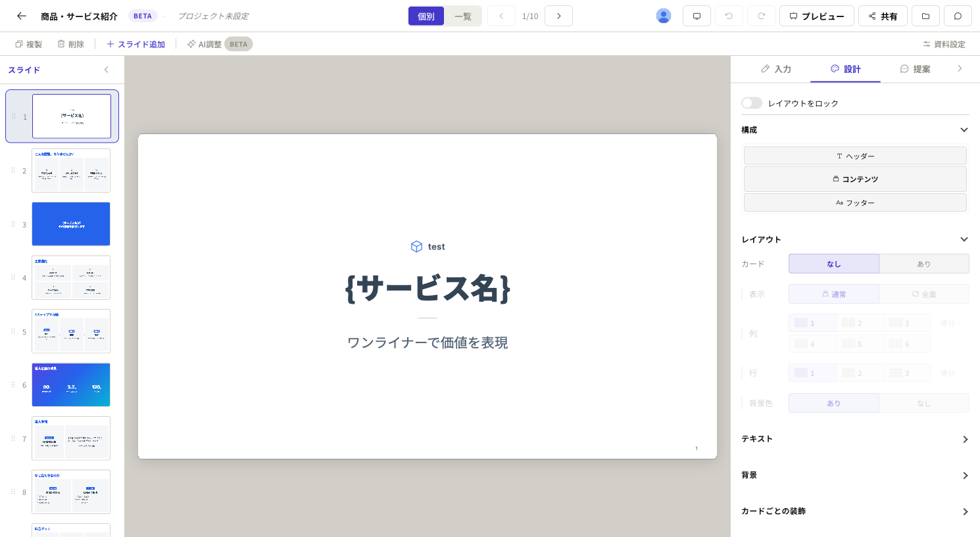The height and width of the screenshot is (537, 980).
Task: Select the コンテンツ structure block
Action: [855, 179]
